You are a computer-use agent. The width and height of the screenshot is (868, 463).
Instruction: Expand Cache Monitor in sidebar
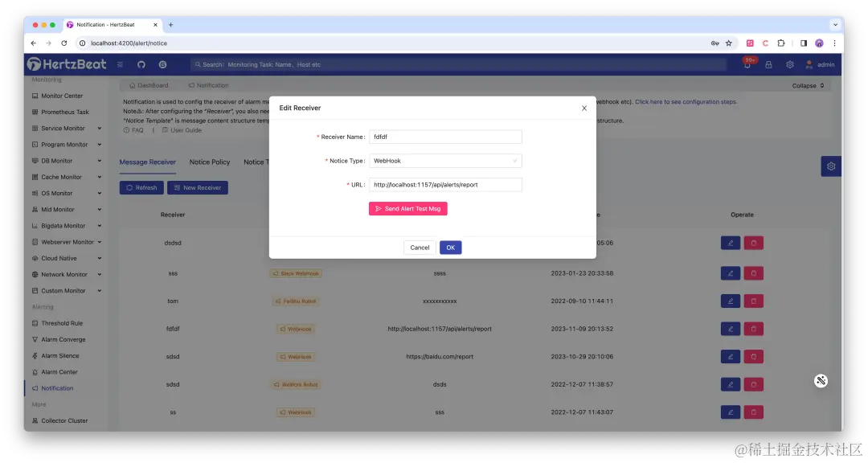coord(67,177)
